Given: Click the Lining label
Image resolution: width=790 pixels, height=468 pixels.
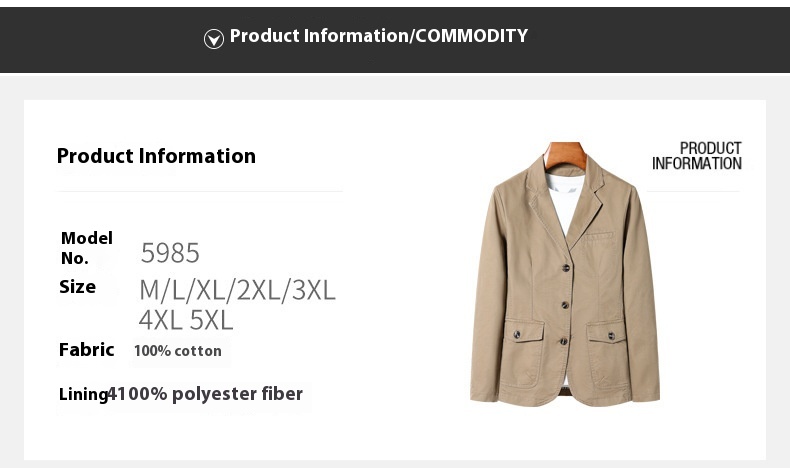Looking at the screenshot, I should click(83, 394).
